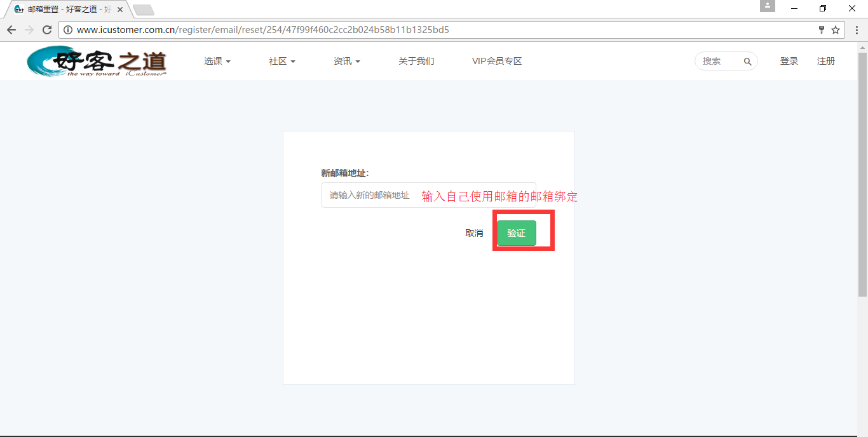View site information icon in address bar
The width and height of the screenshot is (868, 437).
[x=68, y=30]
